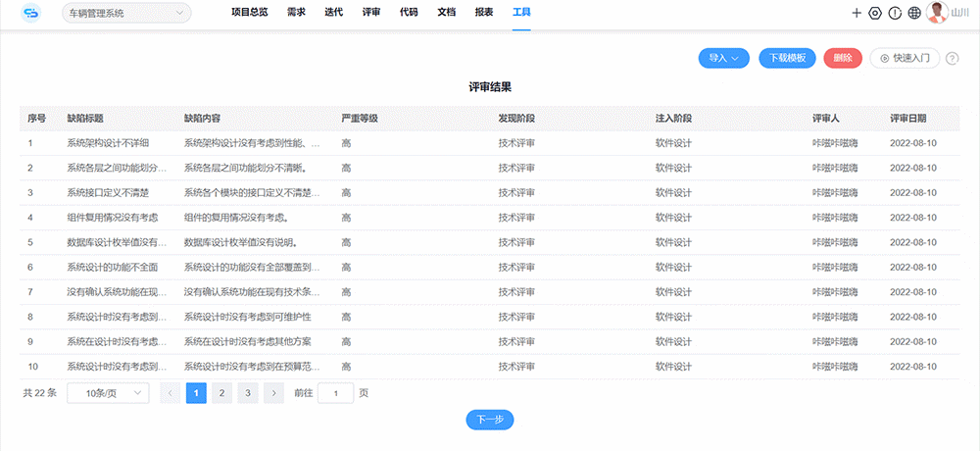This screenshot has width=980, height=451.
Task: Open the settings hexagon icon
Action: pos(875,13)
